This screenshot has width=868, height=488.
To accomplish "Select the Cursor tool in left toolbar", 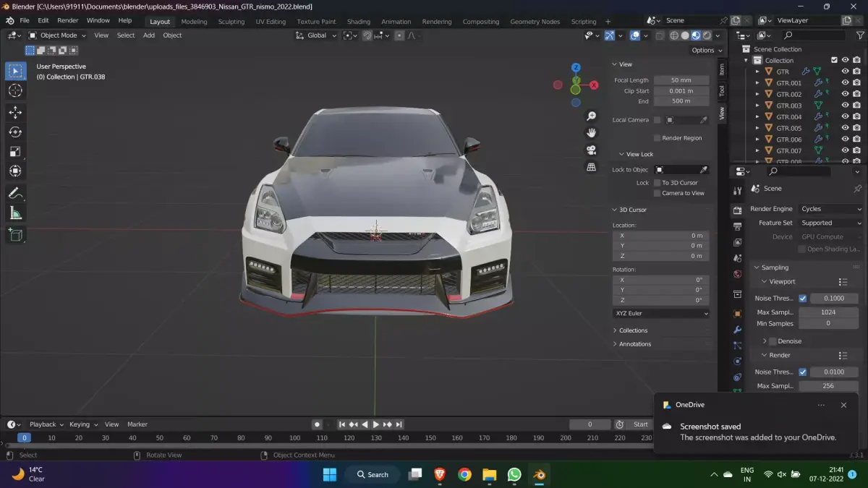I will pos(15,90).
